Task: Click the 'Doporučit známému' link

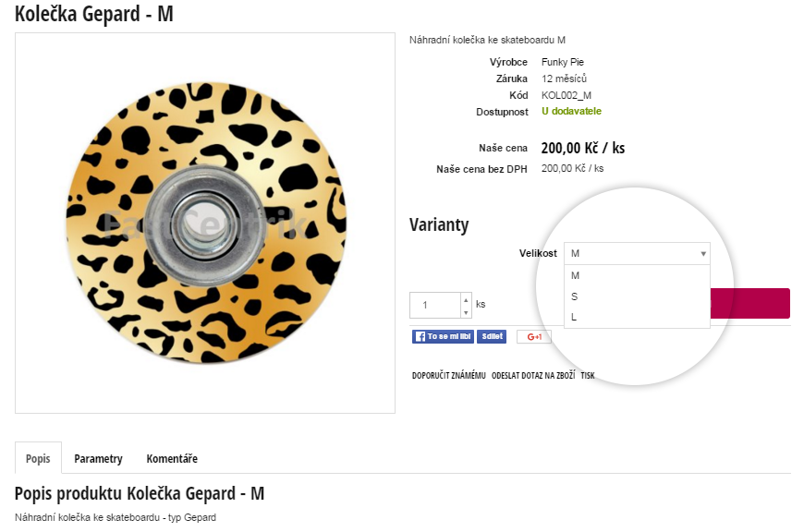Action: tap(448, 376)
